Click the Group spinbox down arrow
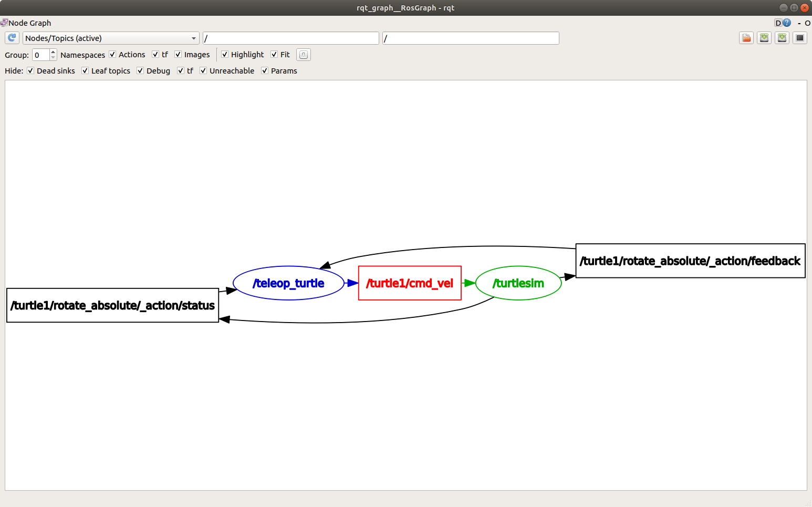This screenshot has height=507, width=812. tap(53, 57)
